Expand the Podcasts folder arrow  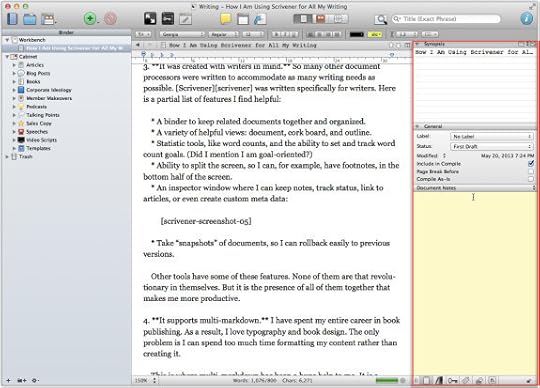[x=14, y=107]
